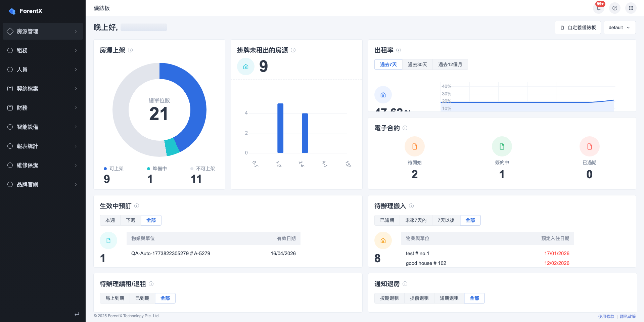Select 本週 filter in 生效中預訂
The image size is (644, 322).
(x=110, y=220)
